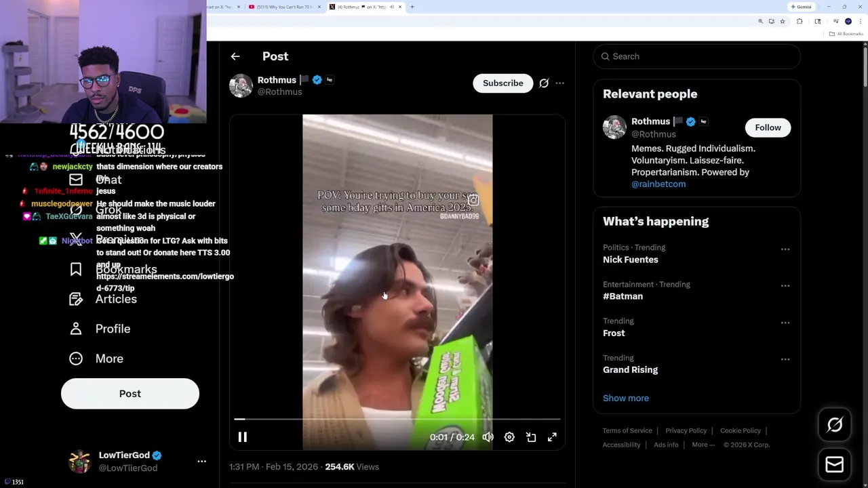Expand the footer More menu
Screen dimensions: 868x488
point(703,445)
